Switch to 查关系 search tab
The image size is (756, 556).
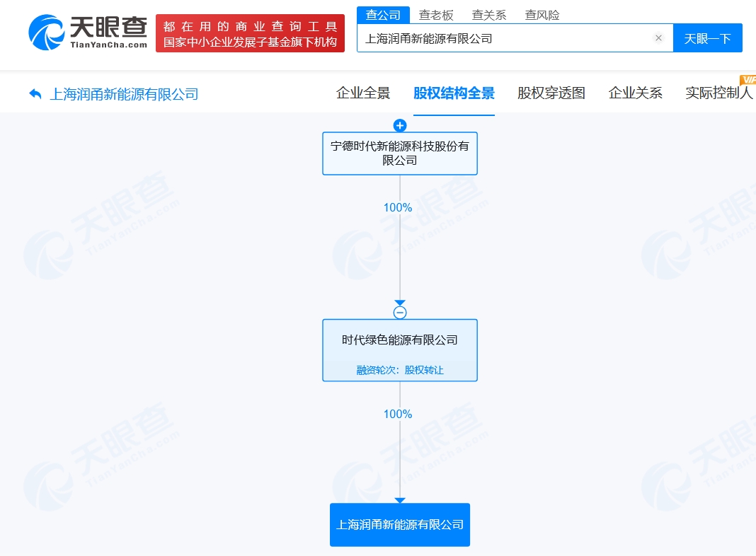pyautogui.click(x=489, y=15)
